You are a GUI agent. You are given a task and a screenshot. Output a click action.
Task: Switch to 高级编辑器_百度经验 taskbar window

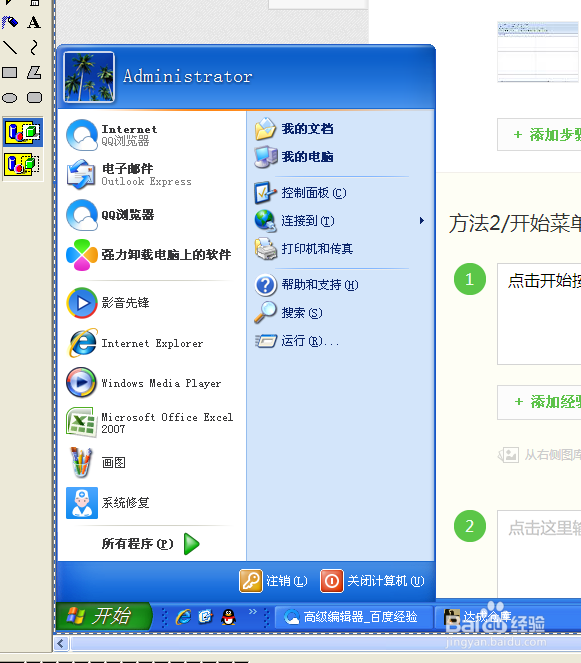click(354, 617)
